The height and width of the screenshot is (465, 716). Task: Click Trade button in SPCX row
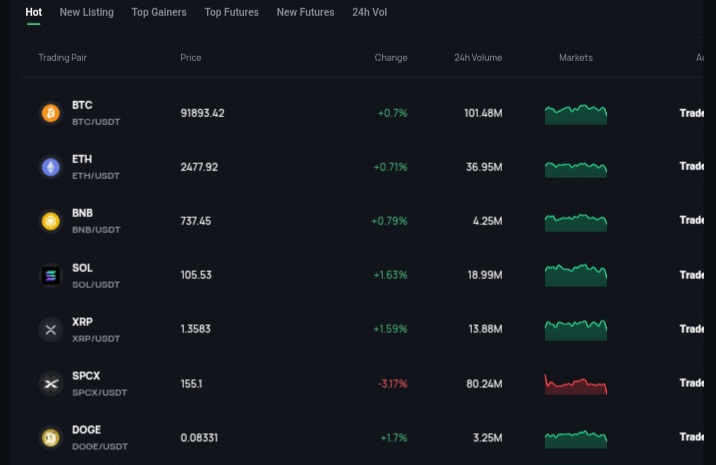coord(691,383)
